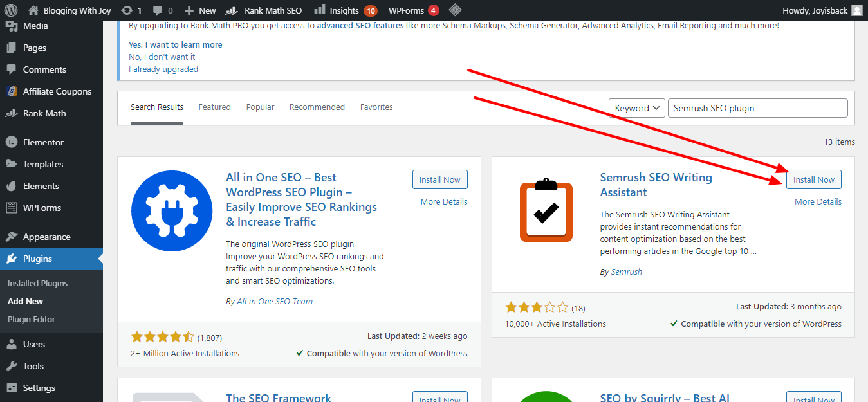Open the SEO by Squirrly plugin title
Image resolution: width=868 pixels, height=402 pixels.
click(665, 397)
